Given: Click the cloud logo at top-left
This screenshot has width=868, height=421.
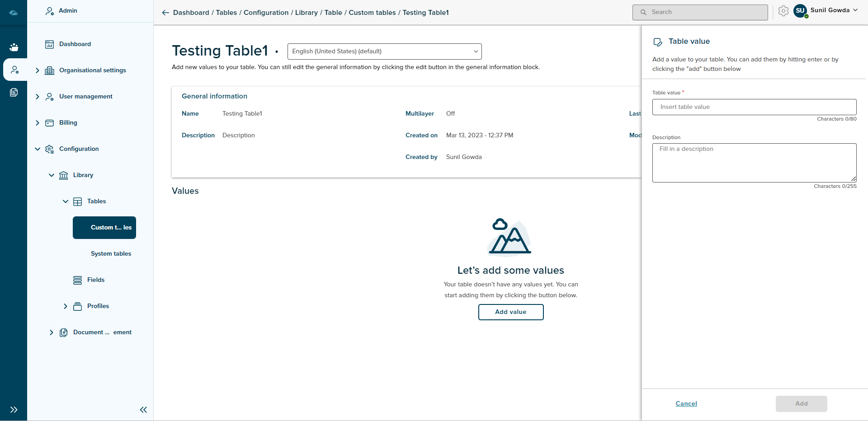Looking at the screenshot, I should pos(14,13).
